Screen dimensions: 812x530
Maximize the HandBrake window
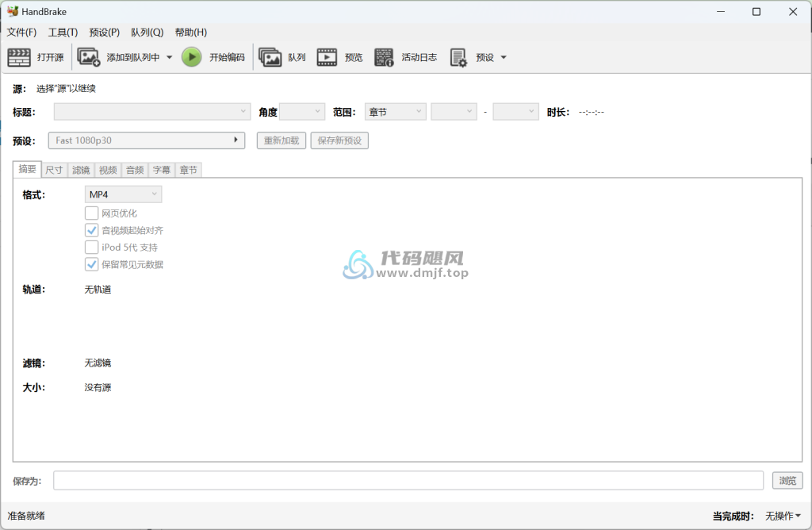(756, 11)
